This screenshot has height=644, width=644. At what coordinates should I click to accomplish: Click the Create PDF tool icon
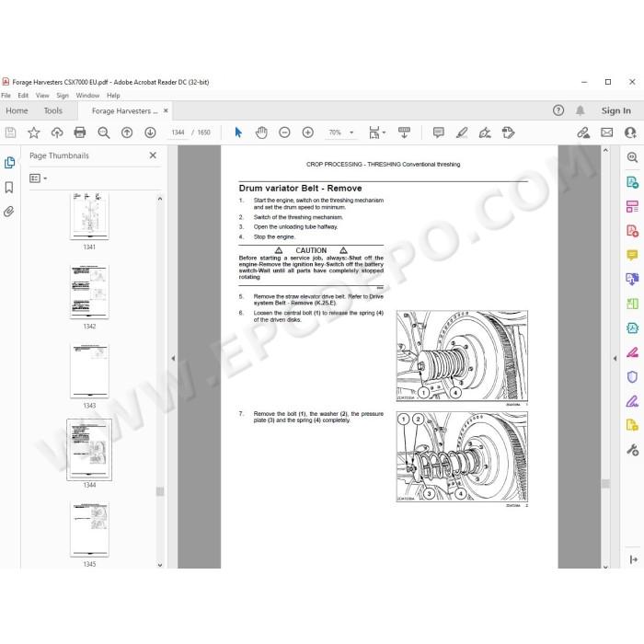tap(632, 231)
